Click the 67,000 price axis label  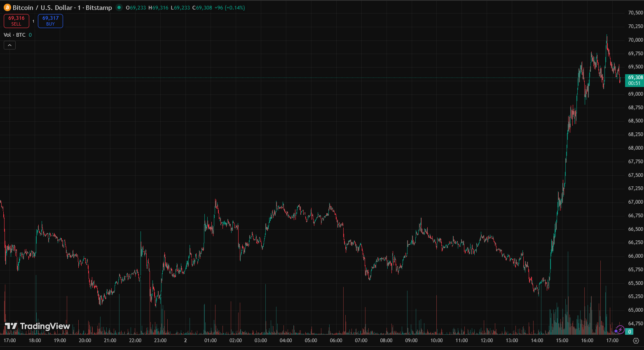tap(635, 202)
